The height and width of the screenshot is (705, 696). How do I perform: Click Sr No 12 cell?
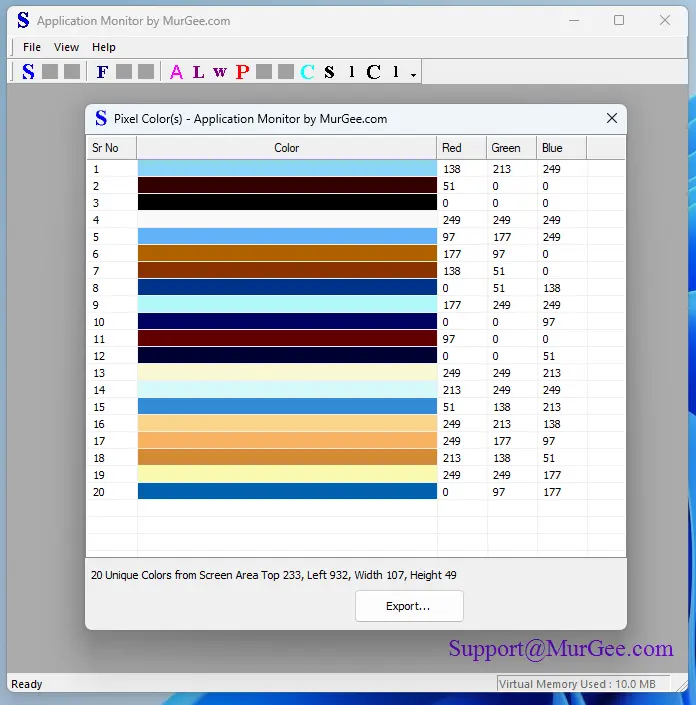(99, 356)
